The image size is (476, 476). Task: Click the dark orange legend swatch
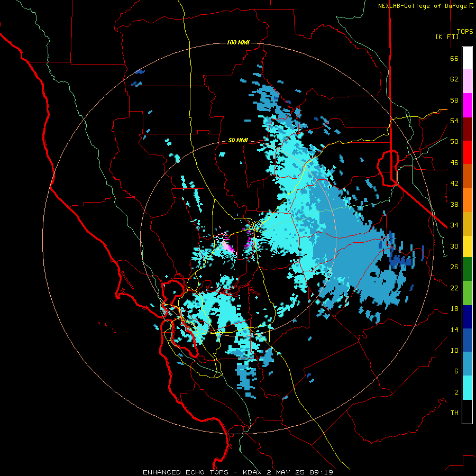[467, 176]
